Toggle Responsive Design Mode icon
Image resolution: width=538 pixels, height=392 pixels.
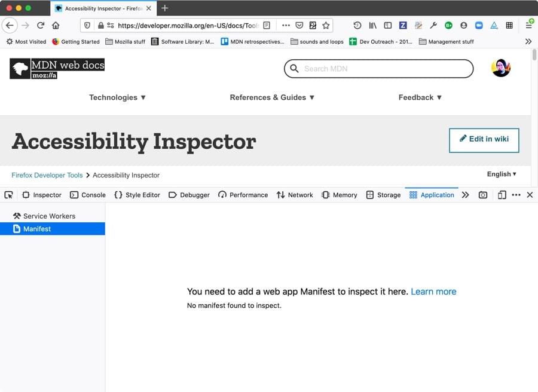coord(502,195)
